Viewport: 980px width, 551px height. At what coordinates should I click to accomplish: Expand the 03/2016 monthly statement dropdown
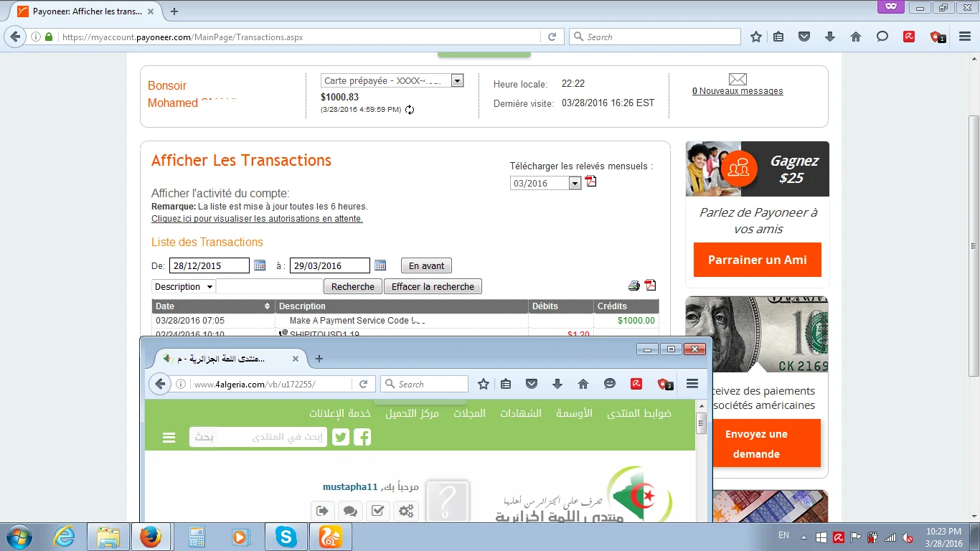[x=574, y=184]
